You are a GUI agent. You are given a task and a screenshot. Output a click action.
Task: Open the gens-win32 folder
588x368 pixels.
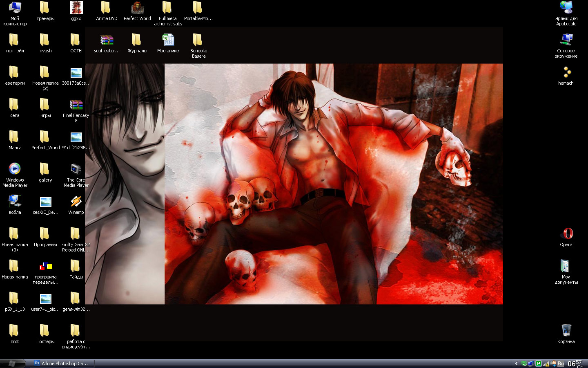coord(76,302)
